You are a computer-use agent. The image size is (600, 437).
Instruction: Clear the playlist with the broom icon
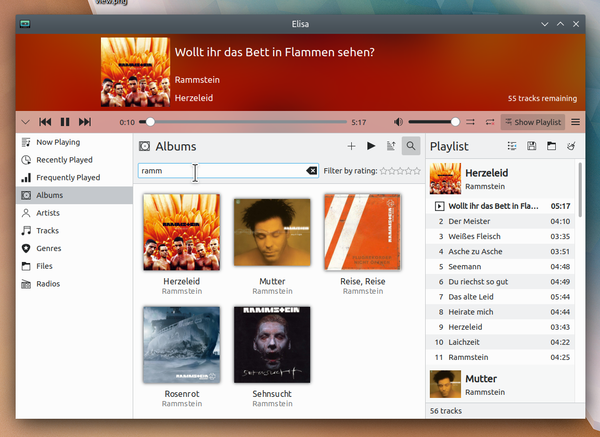[x=571, y=146]
